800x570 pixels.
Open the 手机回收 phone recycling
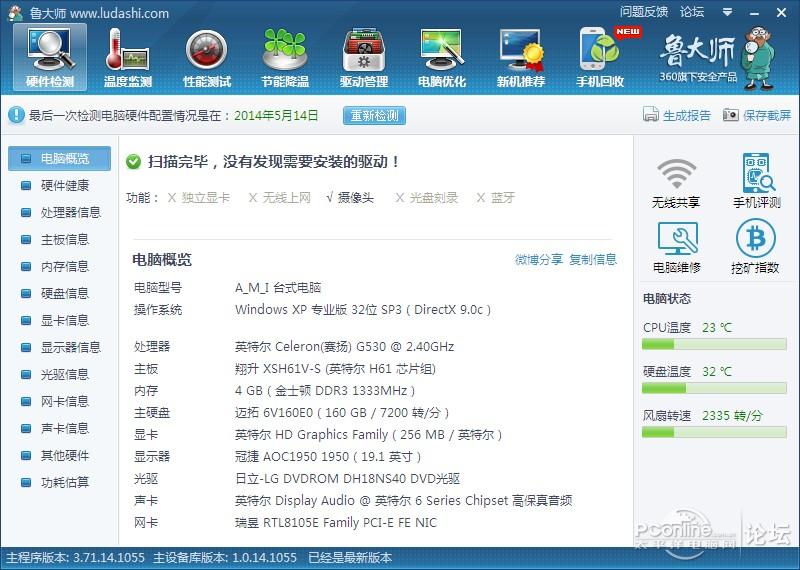pyautogui.click(x=601, y=57)
